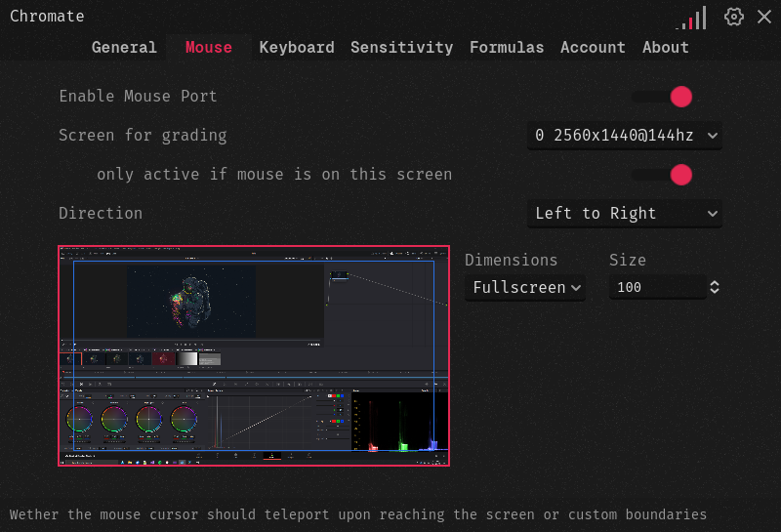Increase Size with the up arrow
The width and height of the screenshot is (781, 532).
pos(715,282)
